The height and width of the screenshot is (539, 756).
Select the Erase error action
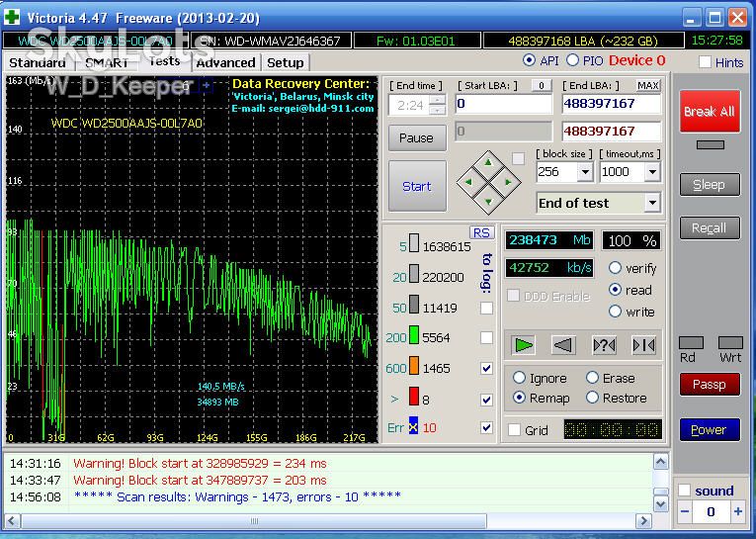click(593, 378)
